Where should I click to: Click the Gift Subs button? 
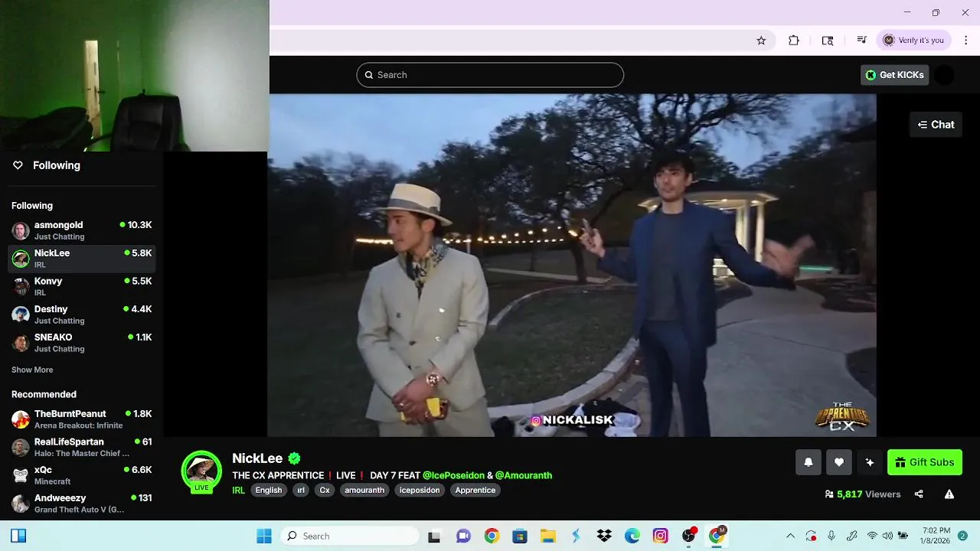(x=924, y=462)
